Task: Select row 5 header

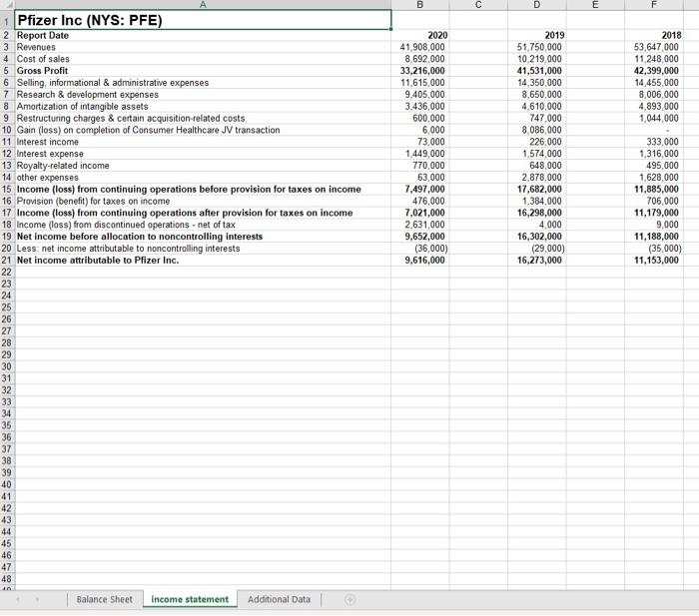Action: point(7,71)
